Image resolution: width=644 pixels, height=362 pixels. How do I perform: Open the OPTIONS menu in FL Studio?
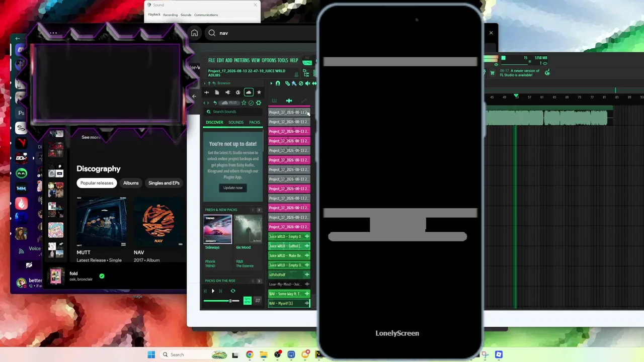[269, 60]
